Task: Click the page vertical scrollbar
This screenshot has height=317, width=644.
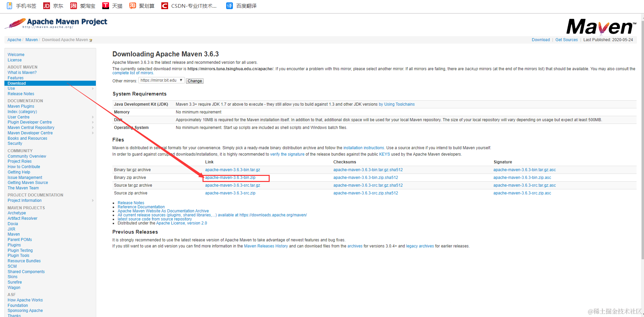Action: (642, 140)
